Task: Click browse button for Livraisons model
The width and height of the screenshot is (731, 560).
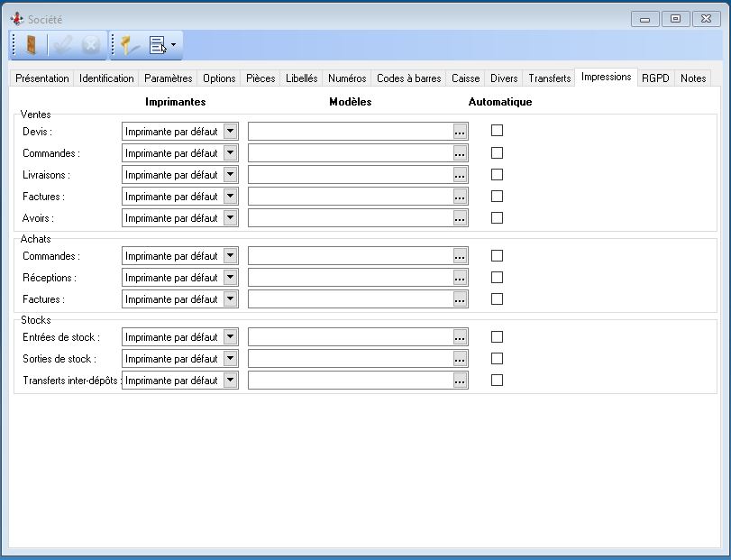Action: 461,175
